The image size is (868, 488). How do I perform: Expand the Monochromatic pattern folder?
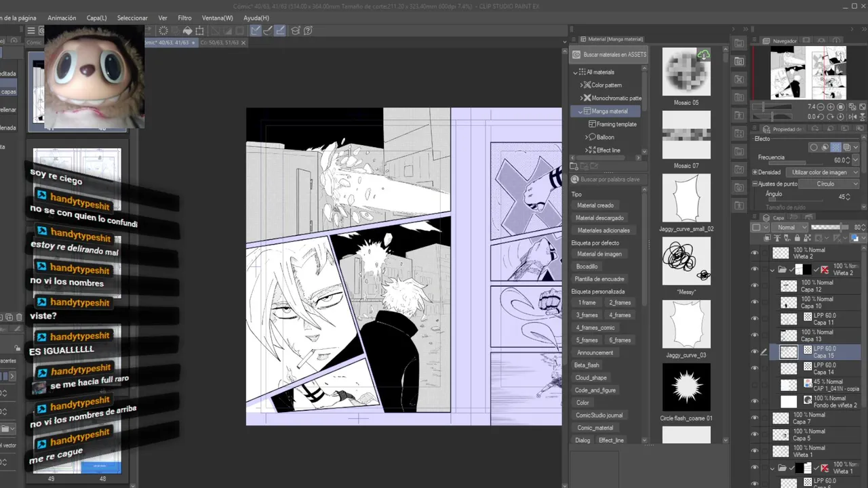point(582,98)
